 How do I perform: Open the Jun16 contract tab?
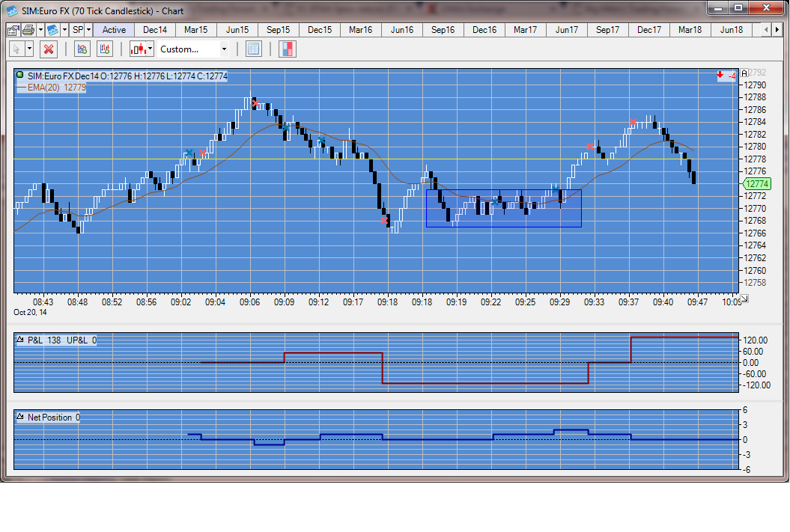402,30
